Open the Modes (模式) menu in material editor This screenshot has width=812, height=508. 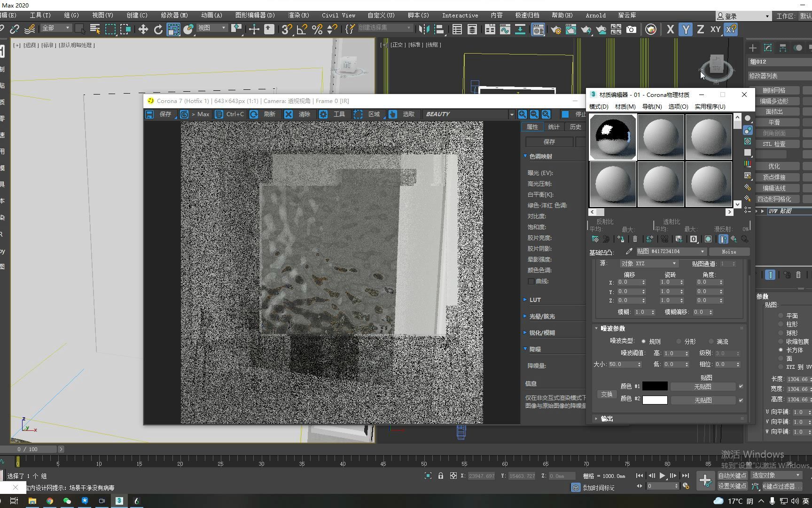(599, 107)
